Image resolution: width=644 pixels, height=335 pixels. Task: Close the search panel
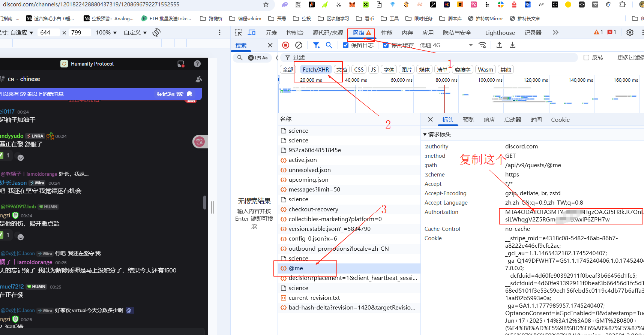[x=270, y=45]
